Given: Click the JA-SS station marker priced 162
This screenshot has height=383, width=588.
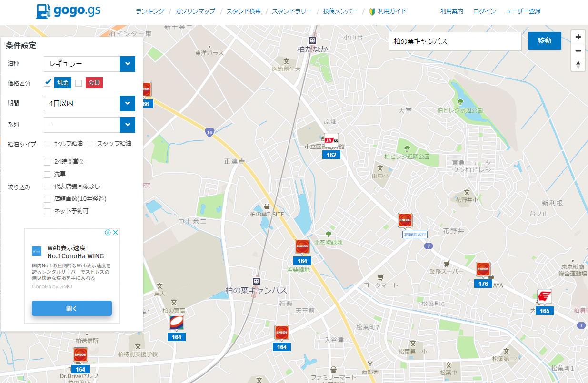Looking at the screenshot, I should click(331, 141).
